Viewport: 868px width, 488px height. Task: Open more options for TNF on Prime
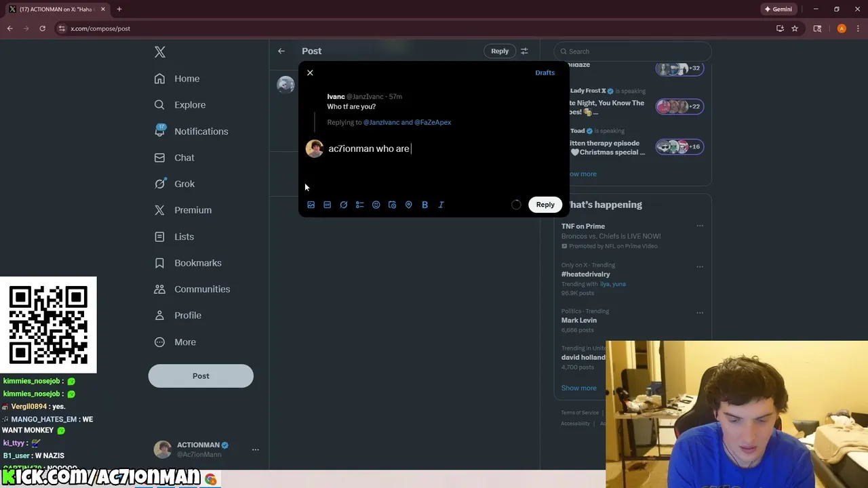700,226
